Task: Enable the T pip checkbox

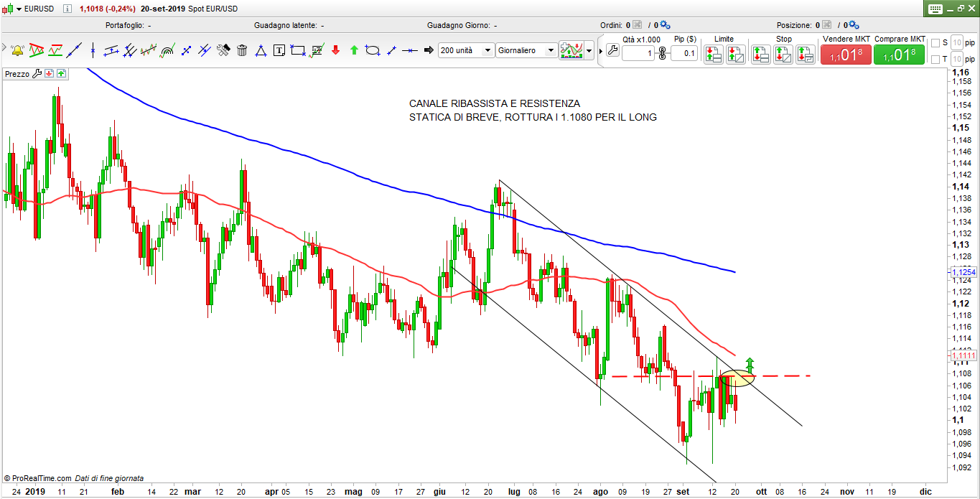Action: (935, 60)
